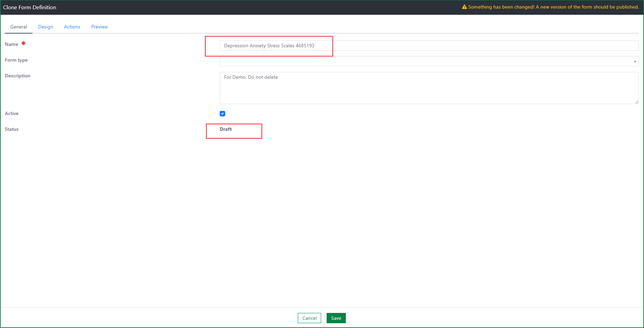644x328 pixels.
Task: Save the cloned form definition
Action: click(336, 318)
